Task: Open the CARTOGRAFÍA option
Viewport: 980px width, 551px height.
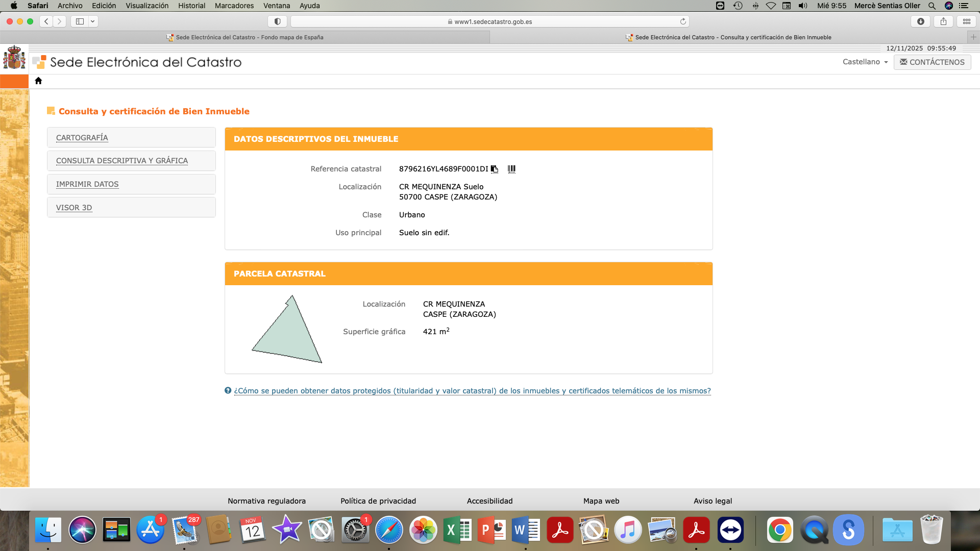Action: (x=82, y=138)
